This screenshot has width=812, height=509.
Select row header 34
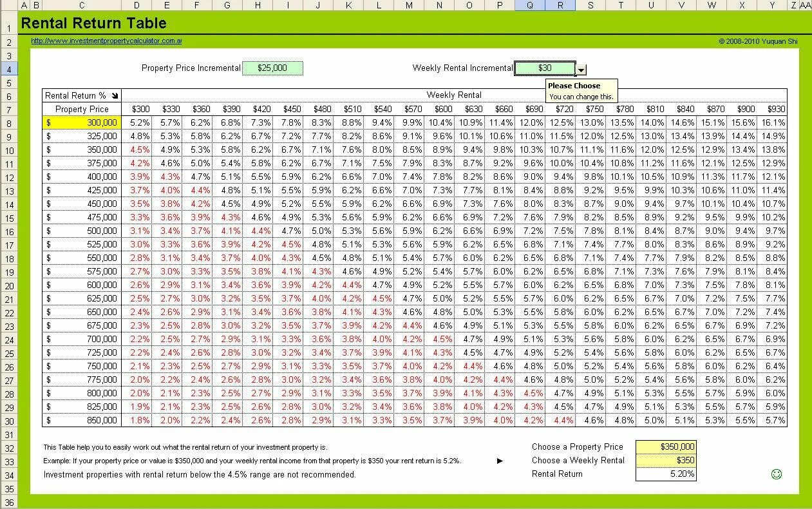pyautogui.click(x=9, y=474)
